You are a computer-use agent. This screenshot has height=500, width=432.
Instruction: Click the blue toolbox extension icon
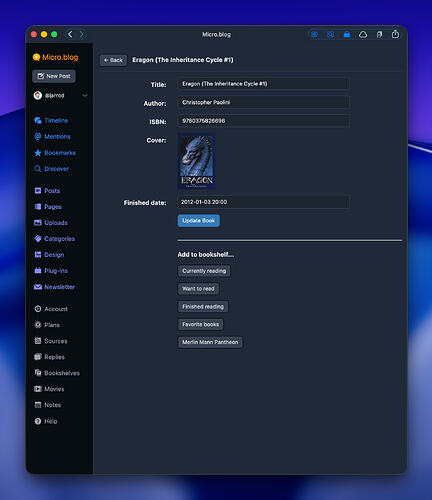(x=347, y=34)
